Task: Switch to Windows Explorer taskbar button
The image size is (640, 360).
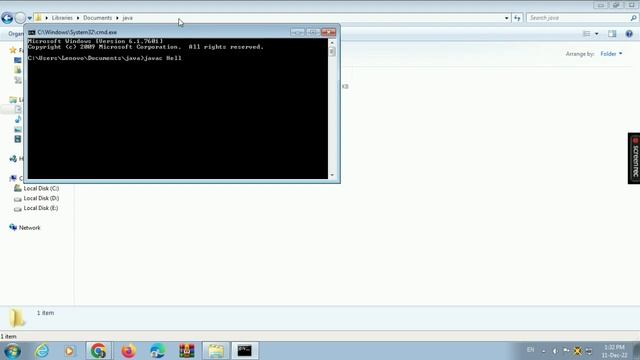Action: (216, 351)
